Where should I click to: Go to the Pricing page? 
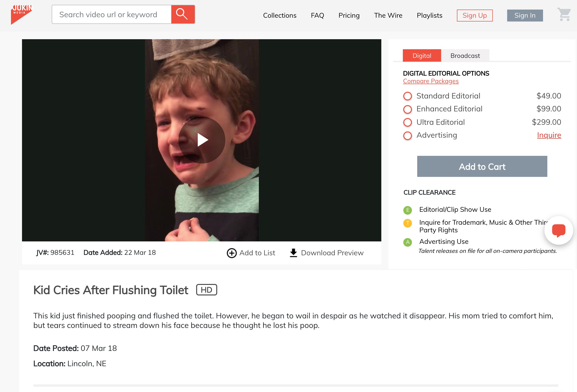(x=349, y=15)
